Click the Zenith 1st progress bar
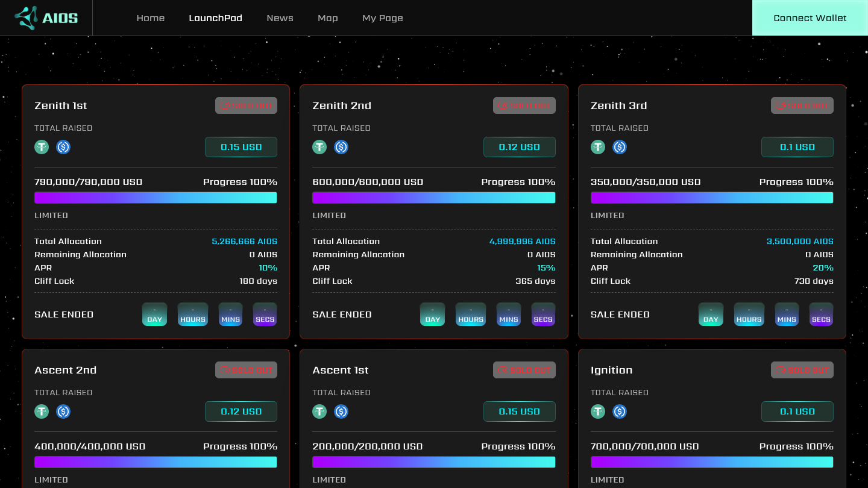The image size is (868, 488). point(156,198)
